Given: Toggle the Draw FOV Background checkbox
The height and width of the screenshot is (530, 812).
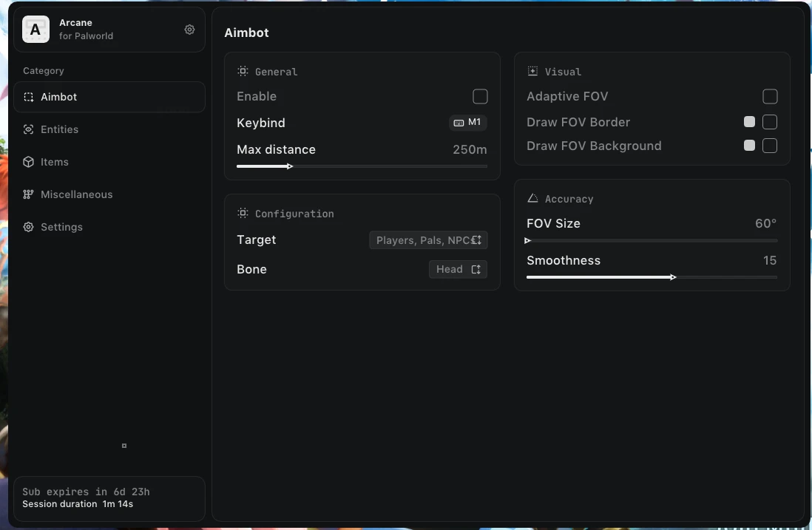Looking at the screenshot, I should tap(770, 146).
